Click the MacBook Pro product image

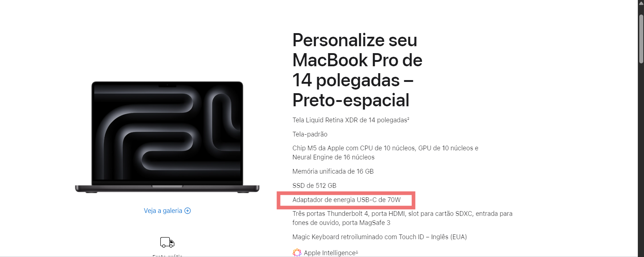pyautogui.click(x=167, y=137)
